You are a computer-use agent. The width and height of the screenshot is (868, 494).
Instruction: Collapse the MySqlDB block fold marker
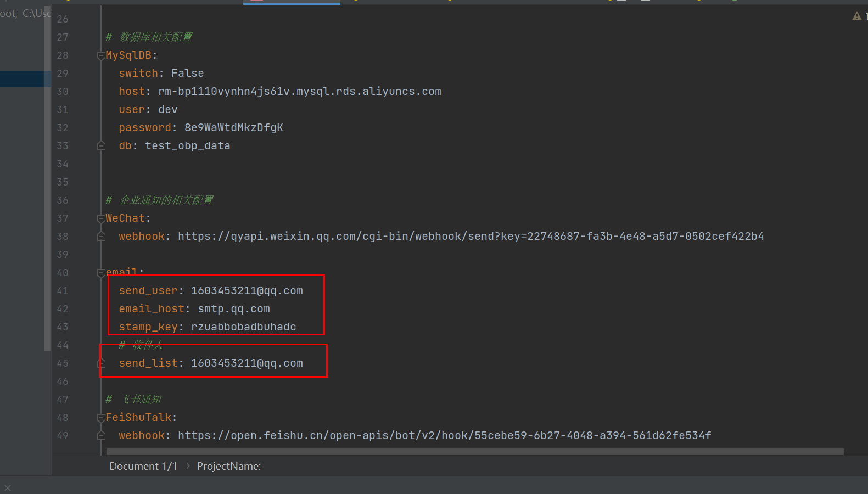point(101,55)
